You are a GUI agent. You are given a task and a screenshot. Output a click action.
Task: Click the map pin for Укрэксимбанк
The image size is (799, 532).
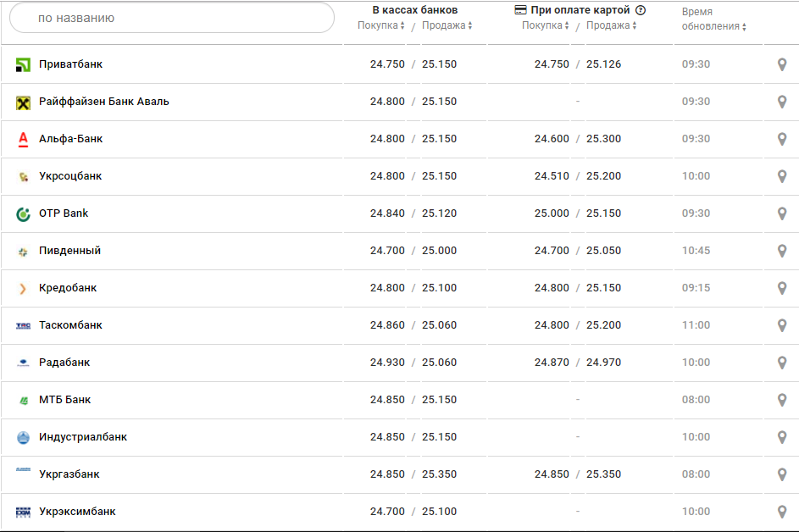[782, 512]
